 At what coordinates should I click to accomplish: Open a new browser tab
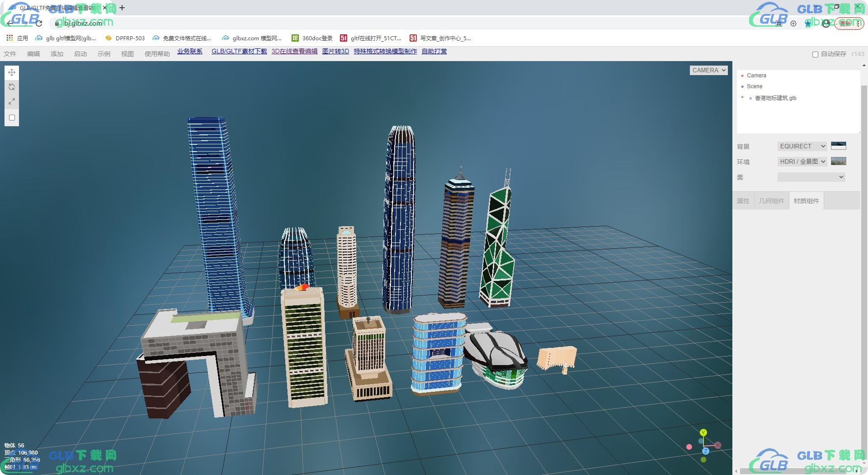click(x=122, y=8)
